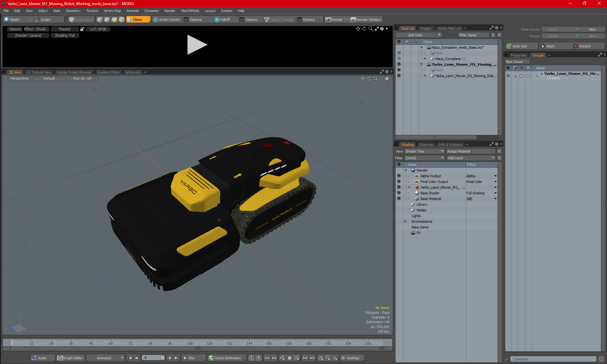Click the large preview play button
The height and width of the screenshot is (364, 607).
tap(197, 45)
